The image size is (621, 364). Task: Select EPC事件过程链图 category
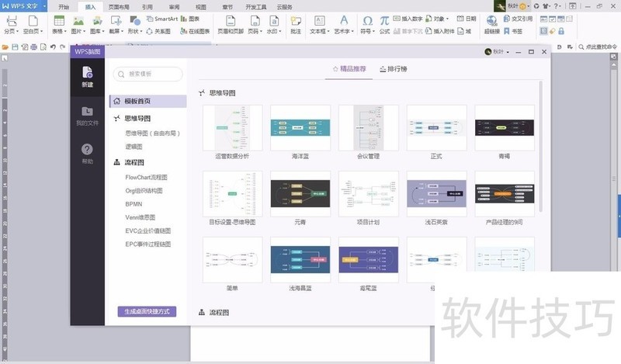tap(148, 244)
